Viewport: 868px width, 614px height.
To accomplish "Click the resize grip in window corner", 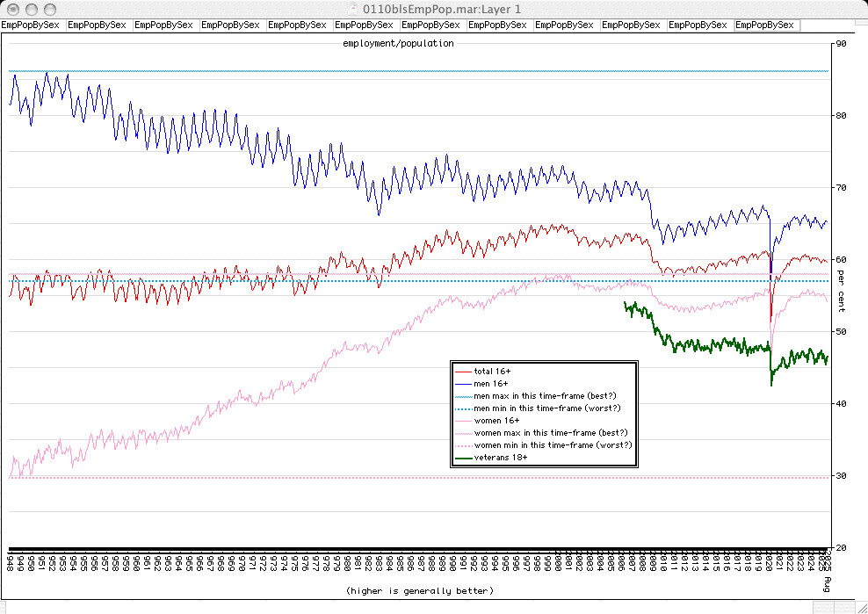I will click(860, 606).
